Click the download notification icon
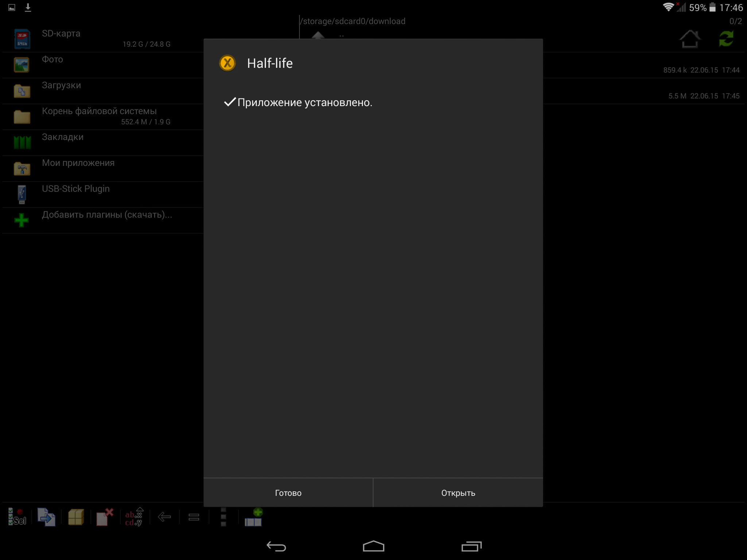 (28, 7)
